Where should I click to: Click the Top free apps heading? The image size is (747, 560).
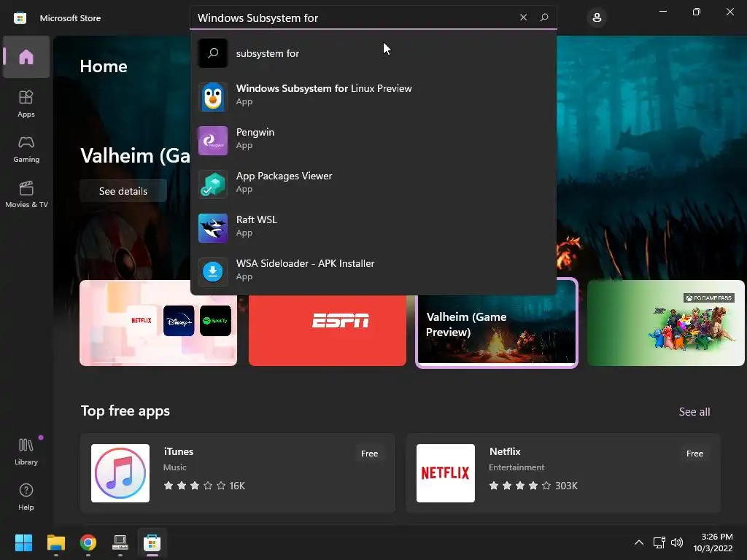tap(125, 411)
